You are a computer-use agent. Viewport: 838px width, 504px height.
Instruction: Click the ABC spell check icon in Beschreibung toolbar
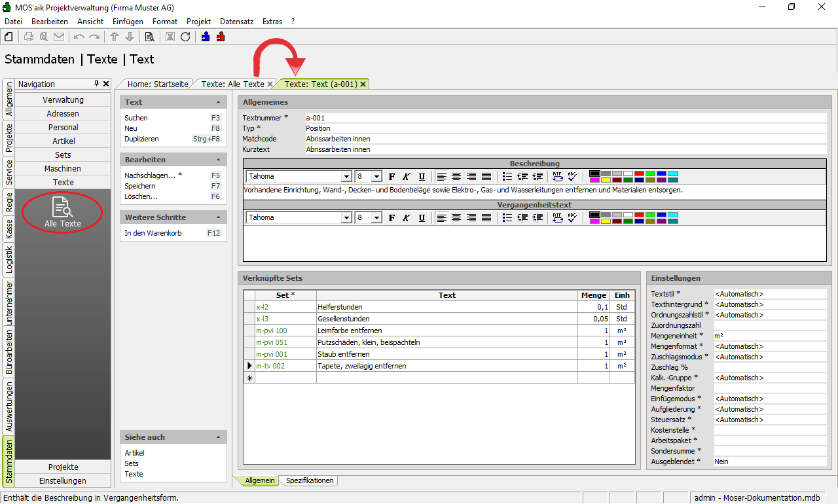[x=572, y=176]
